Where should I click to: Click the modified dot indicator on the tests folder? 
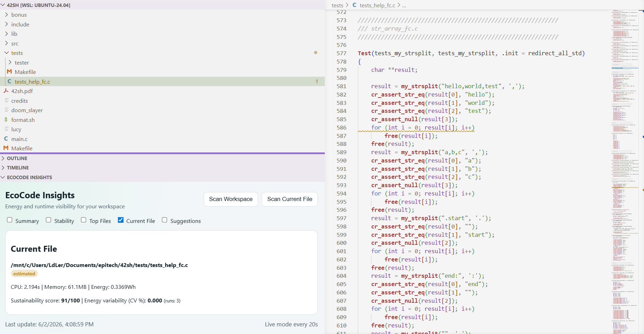click(315, 53)
